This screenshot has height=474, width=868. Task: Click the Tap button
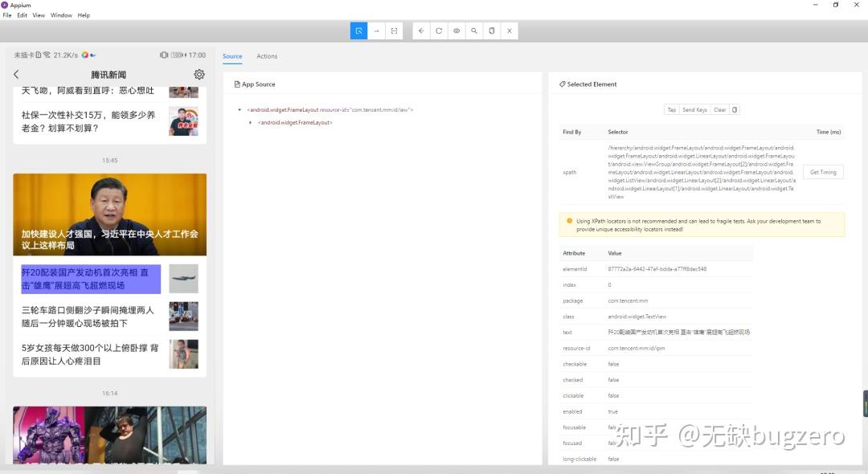click(671, 109)
